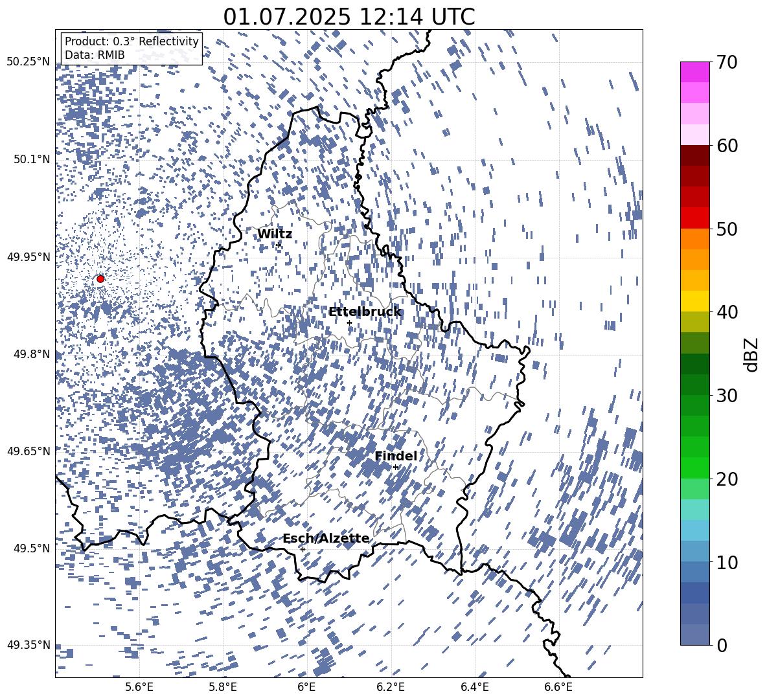Viewport: 767px width, 700px height.
Task: Click the 0 tick label on the colorbar
Action: tap(722, 645)
